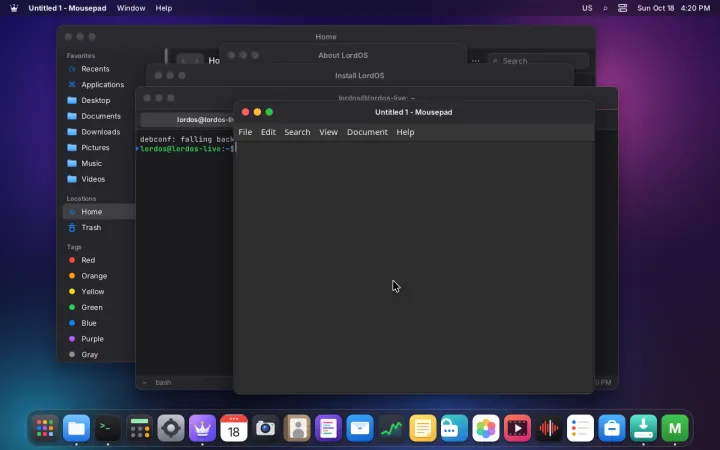Open Mousepad's View menu
720x450 pixels.
[x=328, y=132]
